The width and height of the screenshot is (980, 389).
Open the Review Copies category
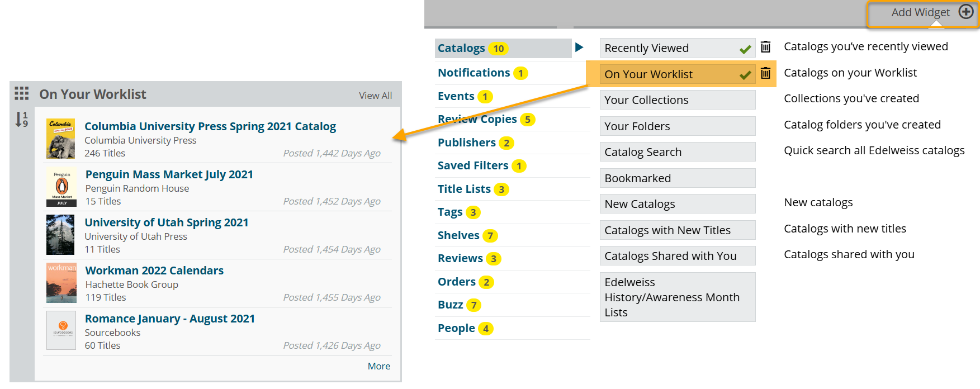click(x=477, y=119)
